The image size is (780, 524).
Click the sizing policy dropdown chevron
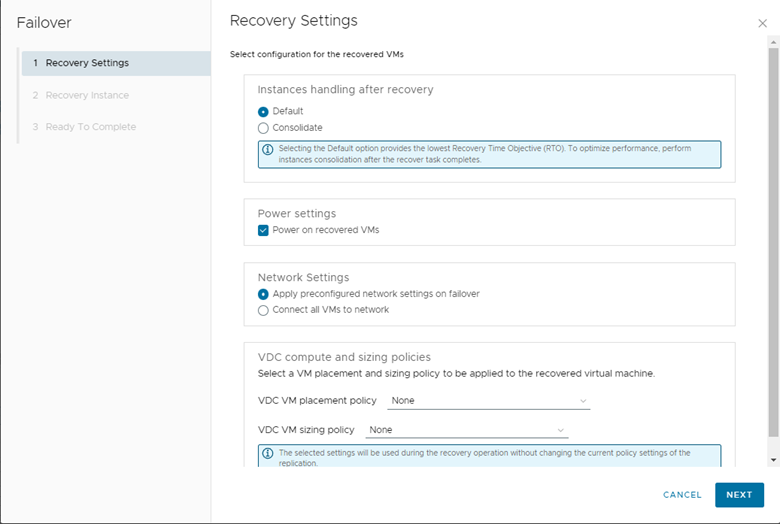(561, 430)
